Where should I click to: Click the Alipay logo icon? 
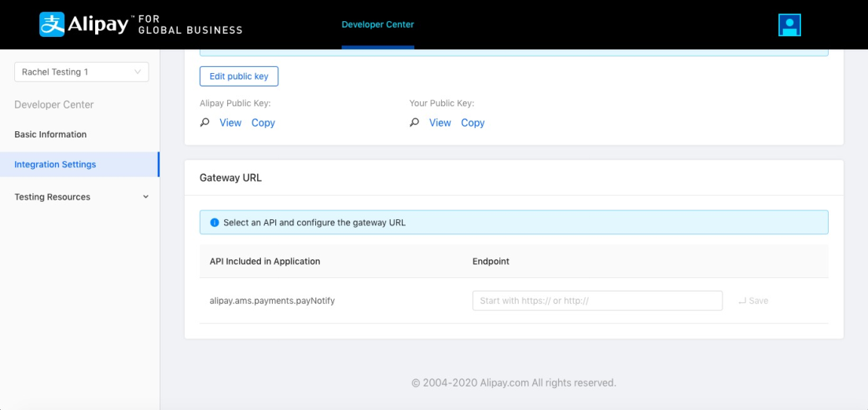click(52, 24)
